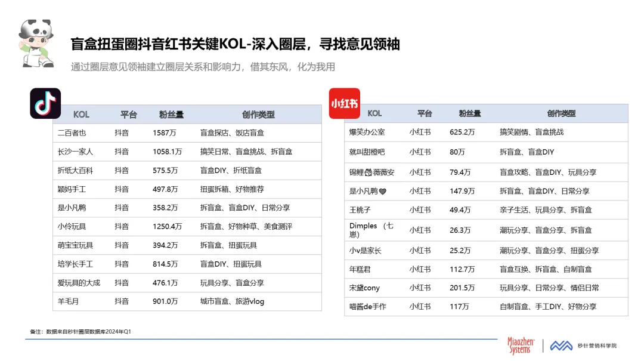Select the slide title 盲盒扭蛋圈抖音红书关键KOL
Viewport: 644px width, 361px height.
[x=234, y=44]
